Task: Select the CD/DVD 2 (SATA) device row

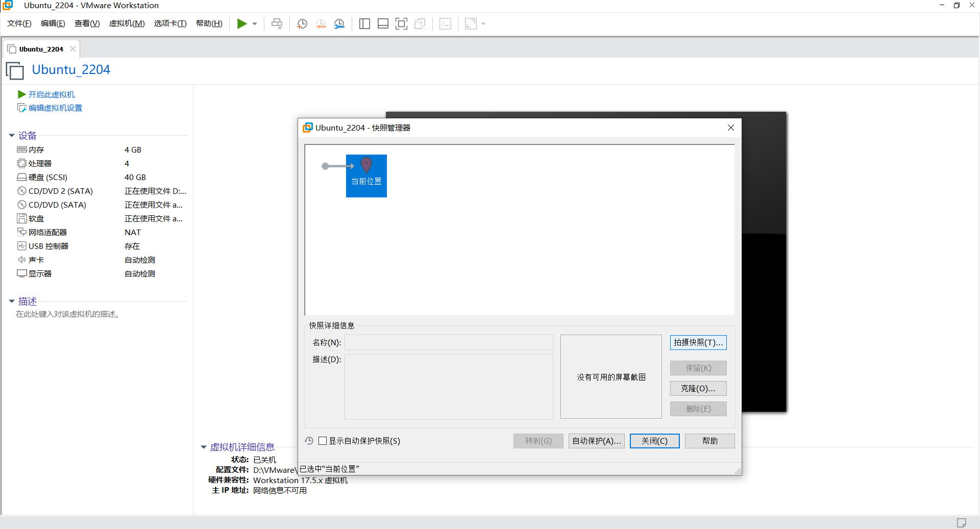Action: tap(102, 191)
